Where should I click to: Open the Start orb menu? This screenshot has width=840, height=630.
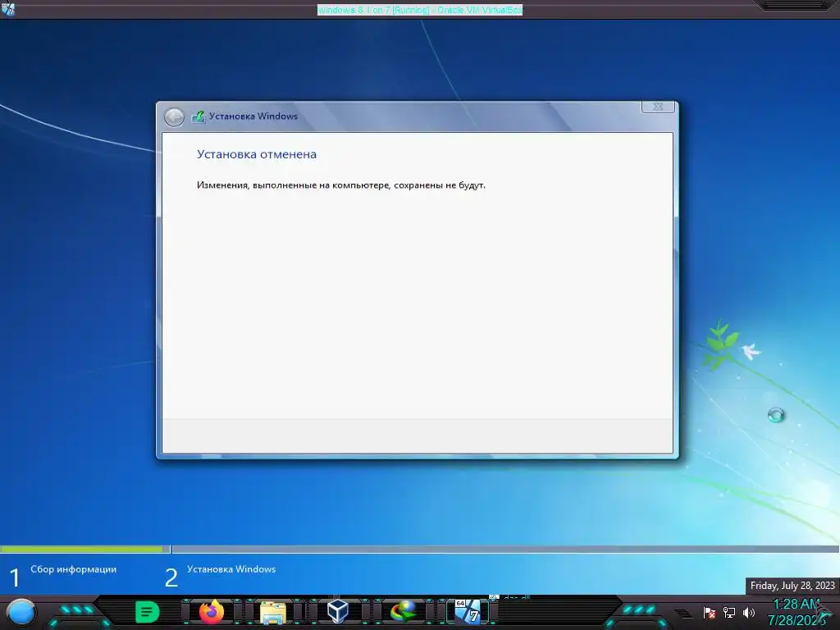click(x=21, y=612)
